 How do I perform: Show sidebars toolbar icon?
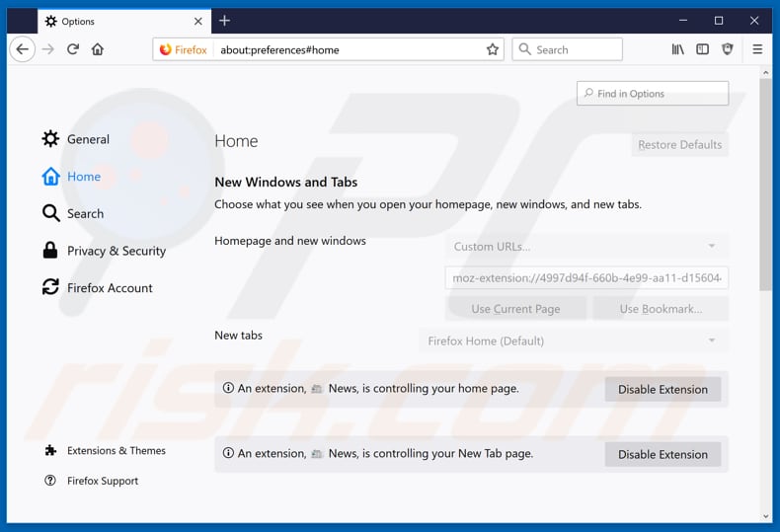pos(702,49)
